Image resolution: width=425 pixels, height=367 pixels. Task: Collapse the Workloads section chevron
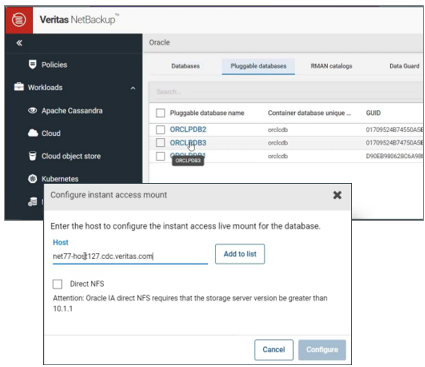click(x=133, y=88)
